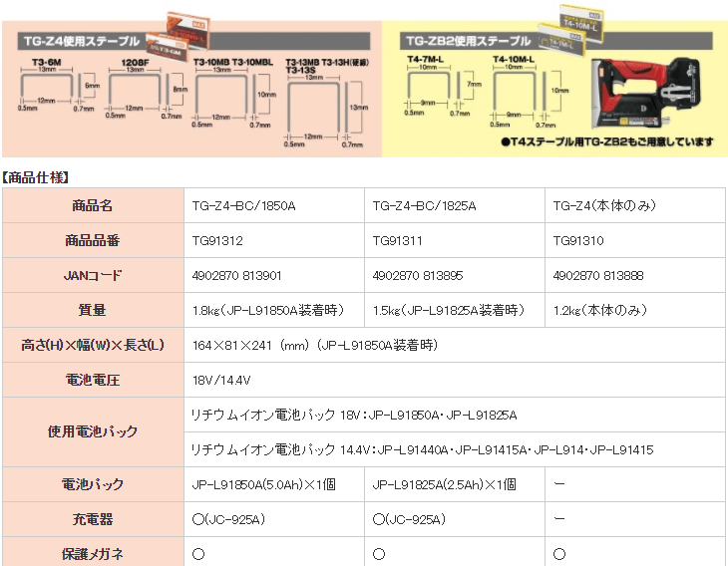Select product name TG-Z4(本体のみ)
Screen dimensions: 728x566
tap(604, 205)
